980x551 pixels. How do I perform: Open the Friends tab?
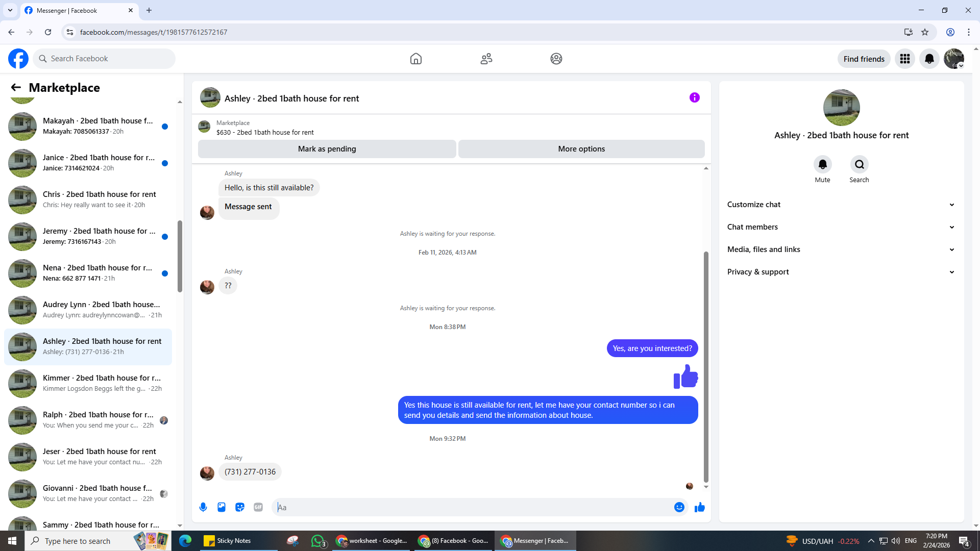[486, 59]
